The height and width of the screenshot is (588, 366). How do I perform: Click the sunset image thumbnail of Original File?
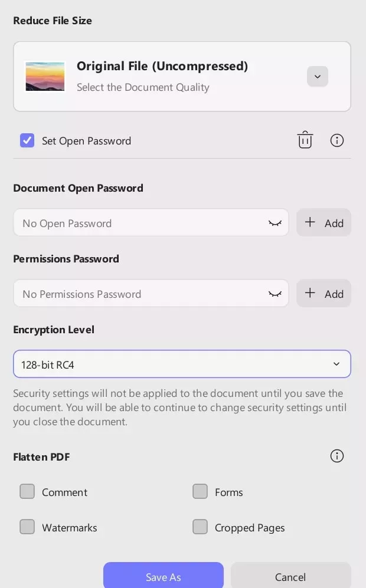45,77
